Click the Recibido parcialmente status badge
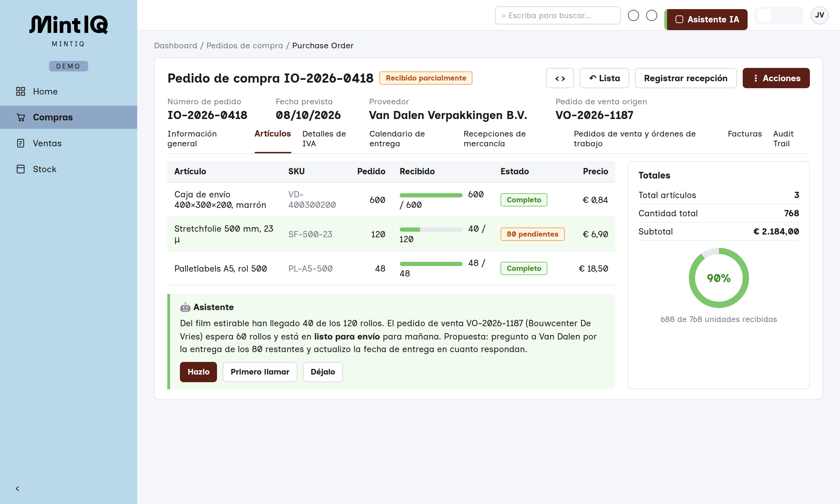The image size is (840, 504). [x=426, y=78]
